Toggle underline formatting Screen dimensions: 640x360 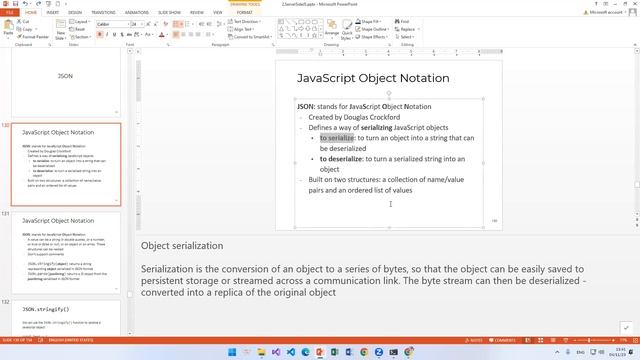pos(115,35)
